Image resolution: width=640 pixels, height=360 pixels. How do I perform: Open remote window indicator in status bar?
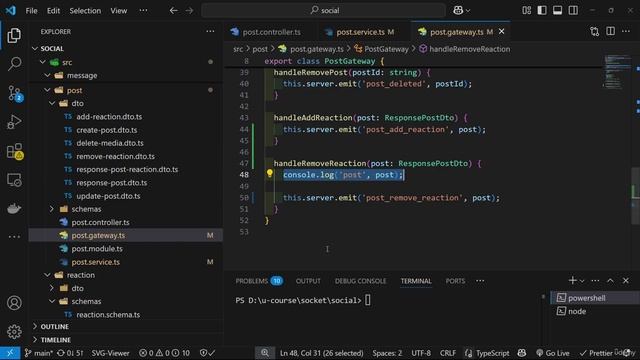pyautogui.click(x=10, y=353)
